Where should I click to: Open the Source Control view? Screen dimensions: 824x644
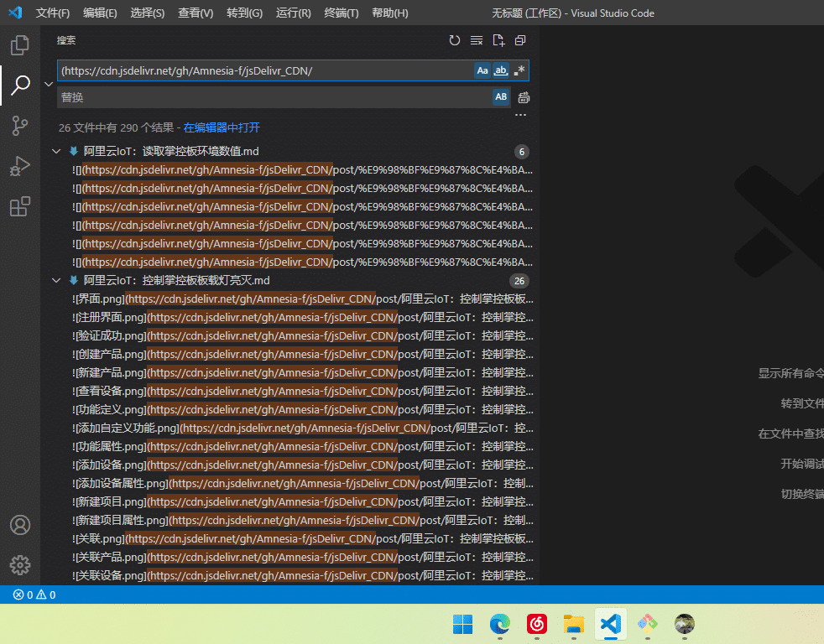click(x=20, y=126)
